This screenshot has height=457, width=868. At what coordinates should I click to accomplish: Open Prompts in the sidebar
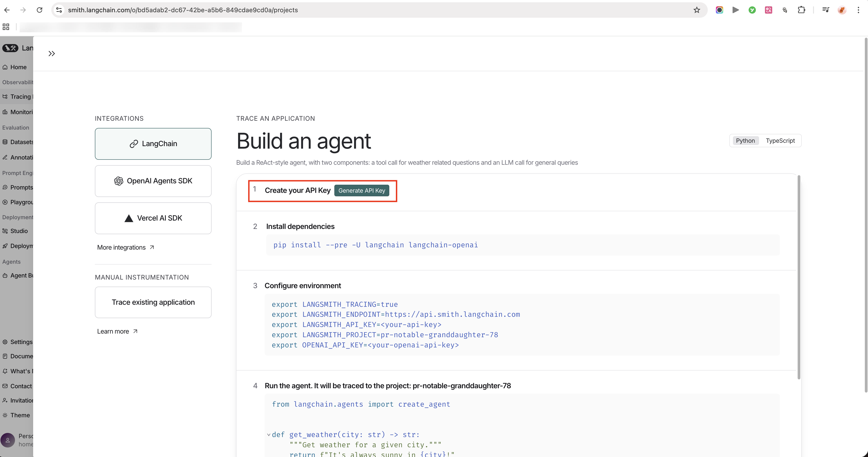17,187
